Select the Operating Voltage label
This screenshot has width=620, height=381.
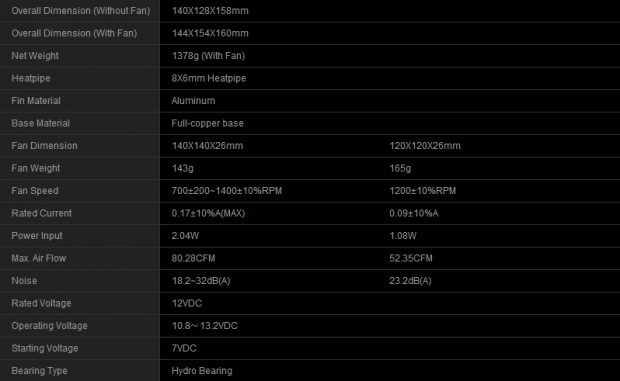[49, 326]
